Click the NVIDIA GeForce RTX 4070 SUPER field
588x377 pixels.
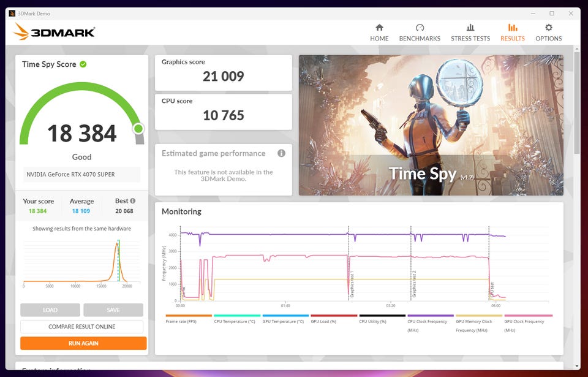(81, 174)
